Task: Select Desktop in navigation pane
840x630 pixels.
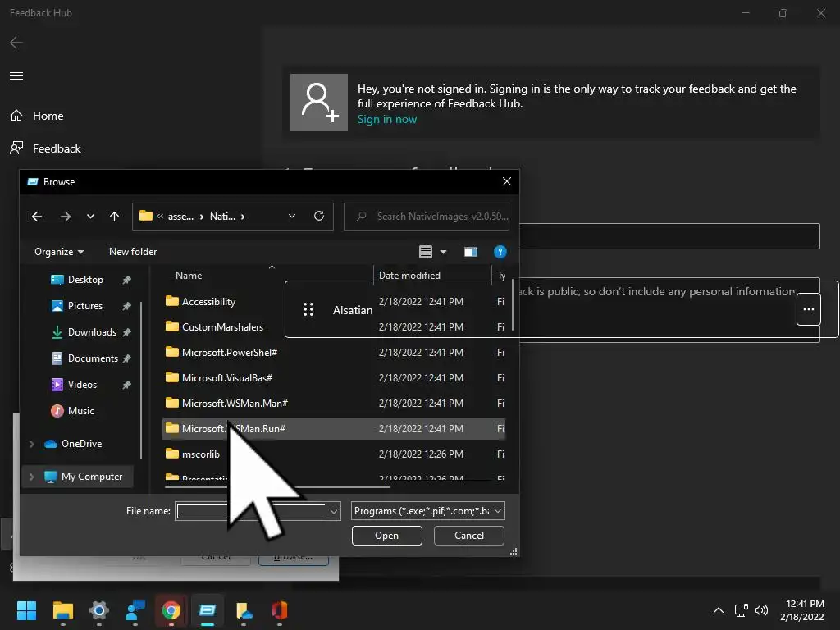Action: pyautogui.click(x=85, y=280)
